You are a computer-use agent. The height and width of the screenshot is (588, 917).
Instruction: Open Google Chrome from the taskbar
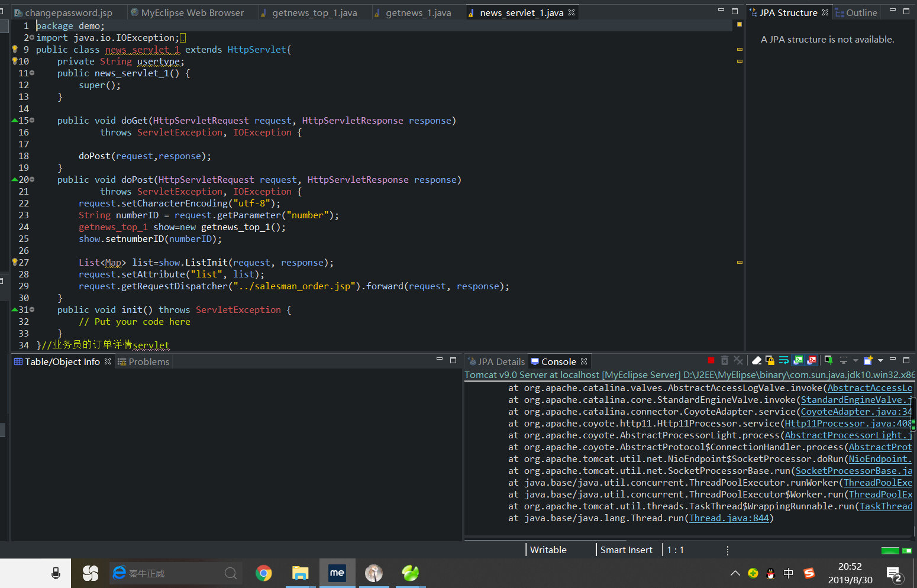(264, 573)
